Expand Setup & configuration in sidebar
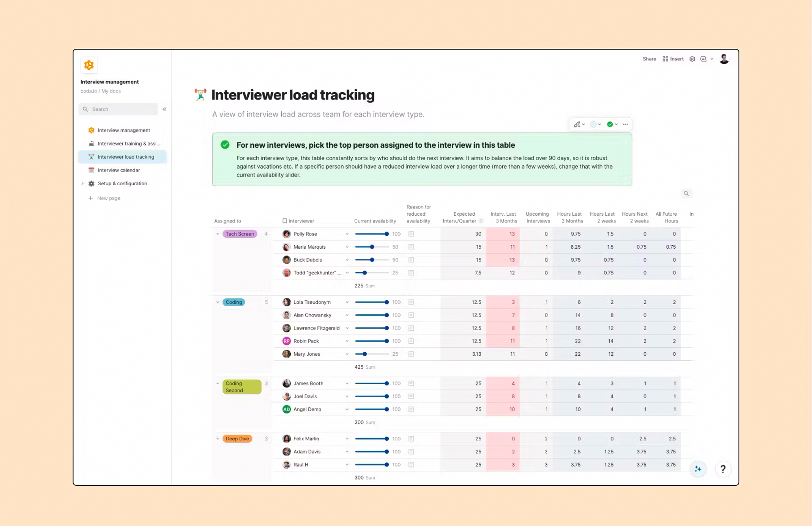This screenshot has height=526, width=812. click(82, 184)
